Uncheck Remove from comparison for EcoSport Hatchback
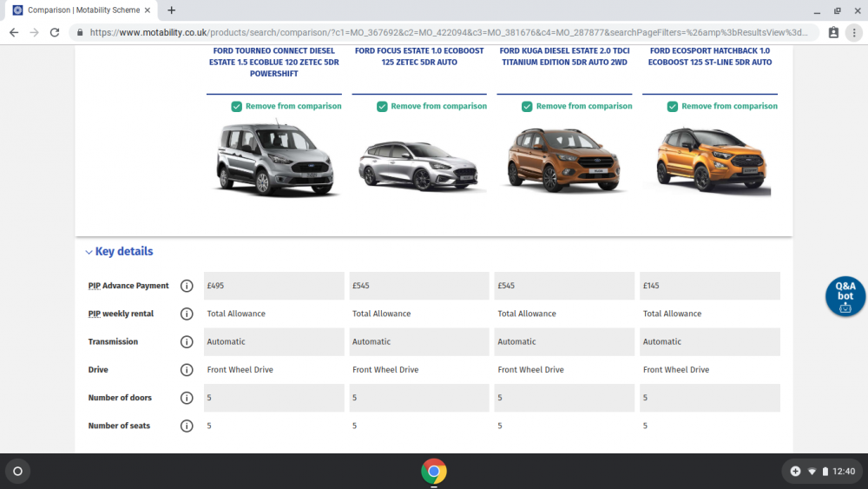Screen dimensions: 868x489 673,106
